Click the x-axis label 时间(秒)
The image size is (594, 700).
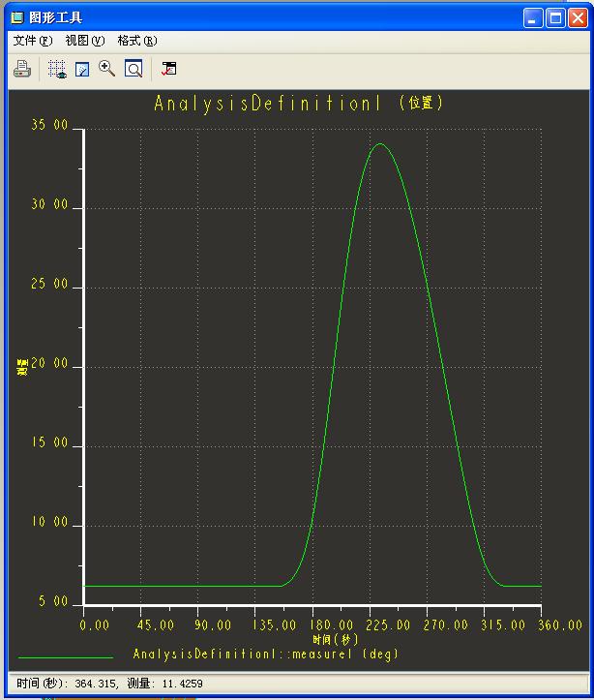coord(336,639)
